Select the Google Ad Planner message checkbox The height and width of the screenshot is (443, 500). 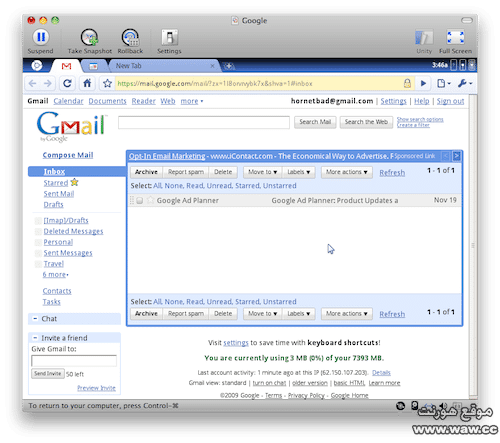pos(140,200)
